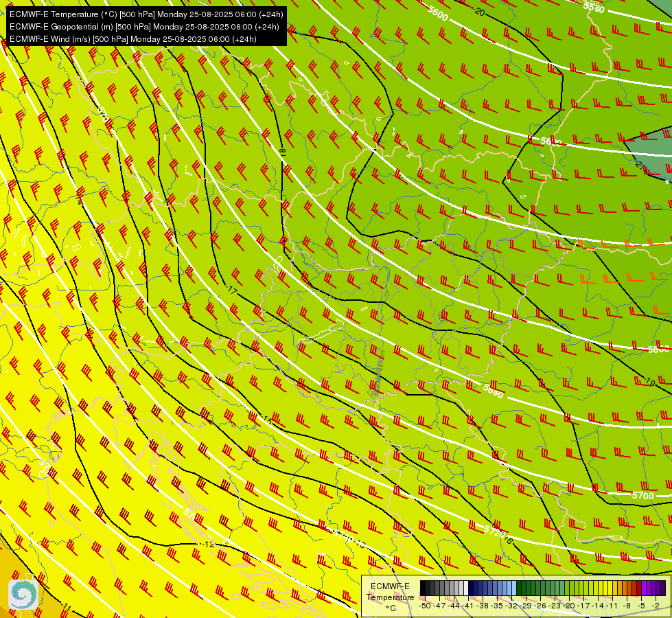672x618 pixels.
Task: Click the 5720 geopotential contour label
Action: tap(494, 531)
